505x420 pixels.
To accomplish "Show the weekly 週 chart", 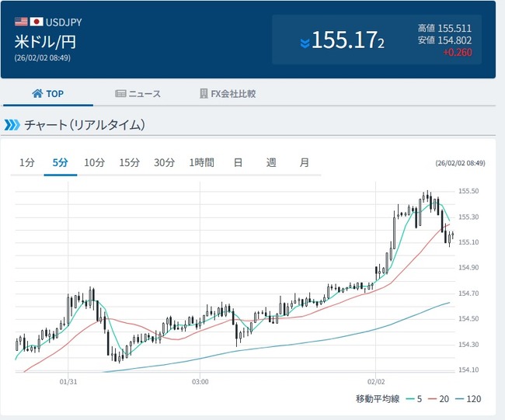I will click(271, 162).
